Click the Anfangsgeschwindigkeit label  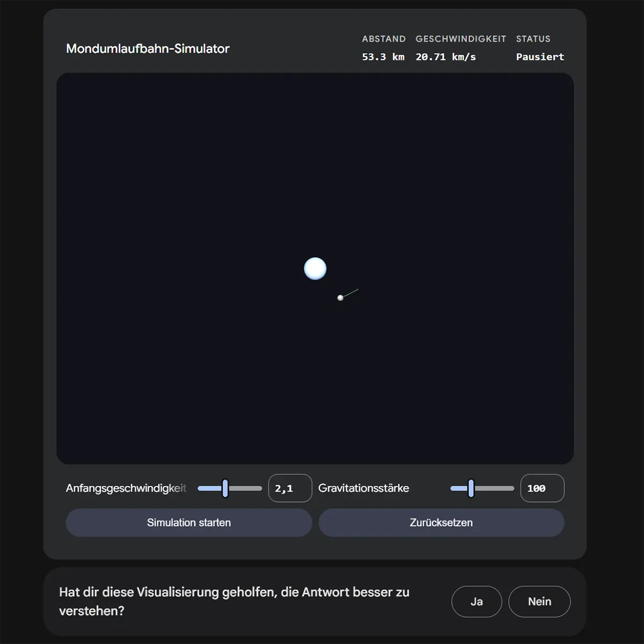126,488
